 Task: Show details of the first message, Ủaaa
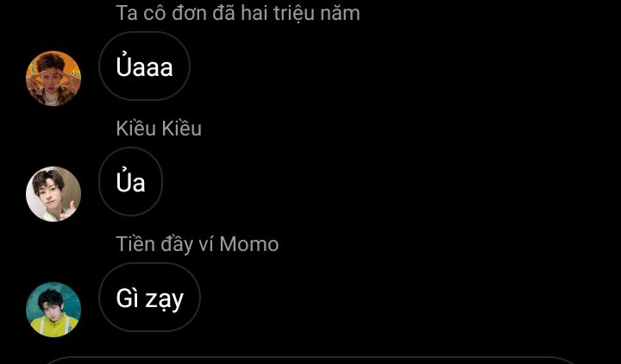pyautogui.click(x=144, y=66)
